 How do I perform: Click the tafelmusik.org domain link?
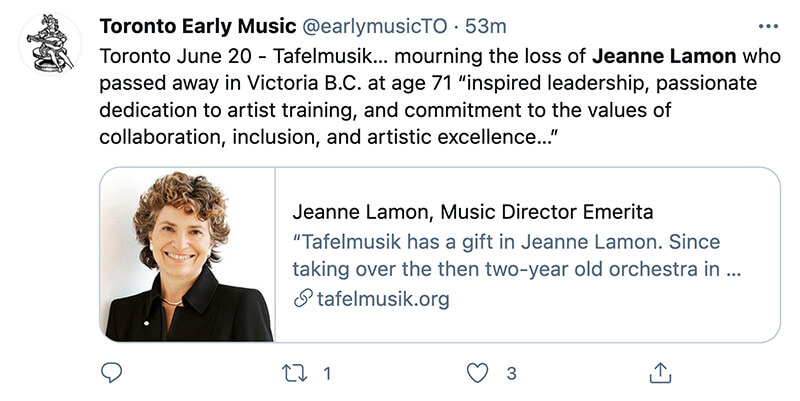click(382, 298)
